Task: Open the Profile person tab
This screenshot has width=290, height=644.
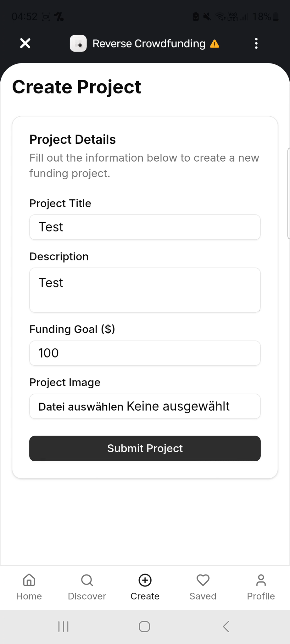Action: [x=261, y=587]
